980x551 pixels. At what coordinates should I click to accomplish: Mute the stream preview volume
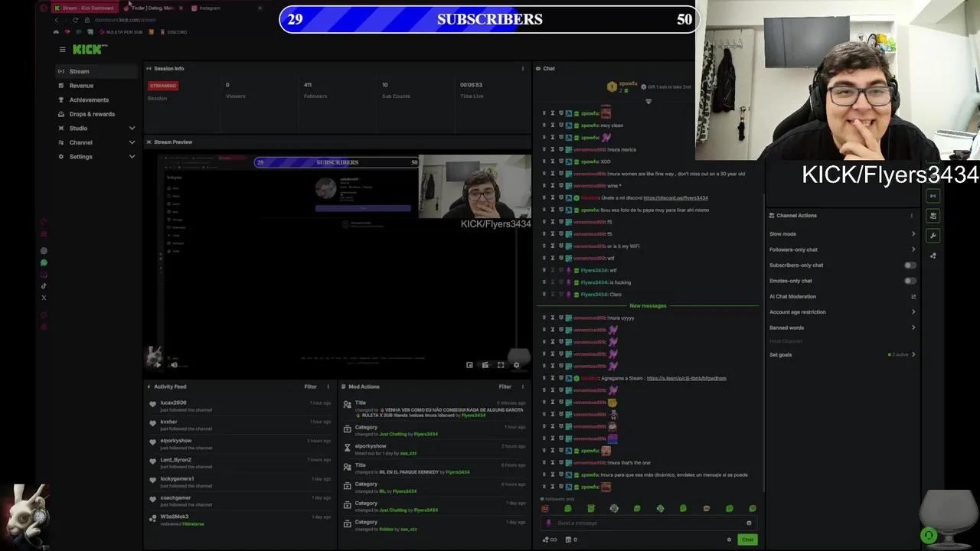(x=174, y=365)
